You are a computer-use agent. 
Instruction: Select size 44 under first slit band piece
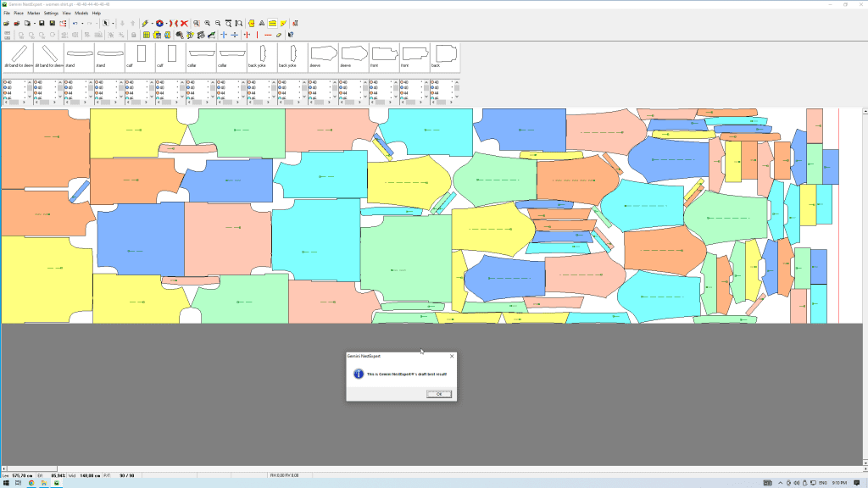click(8, 93)
